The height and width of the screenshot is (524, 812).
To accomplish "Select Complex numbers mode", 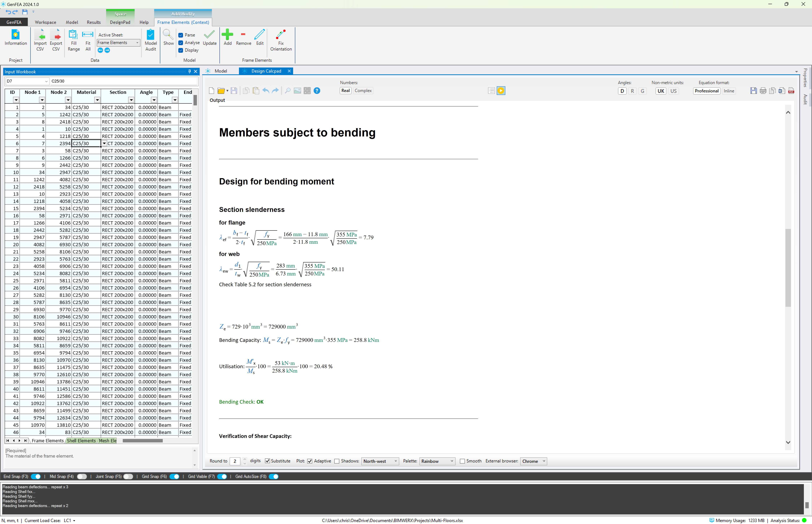I will click(x=363, y=90).
